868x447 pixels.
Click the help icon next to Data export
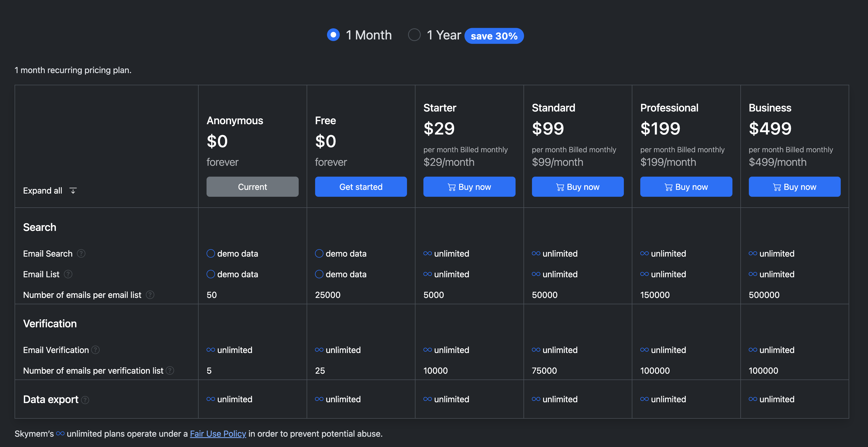click(85, 400)
